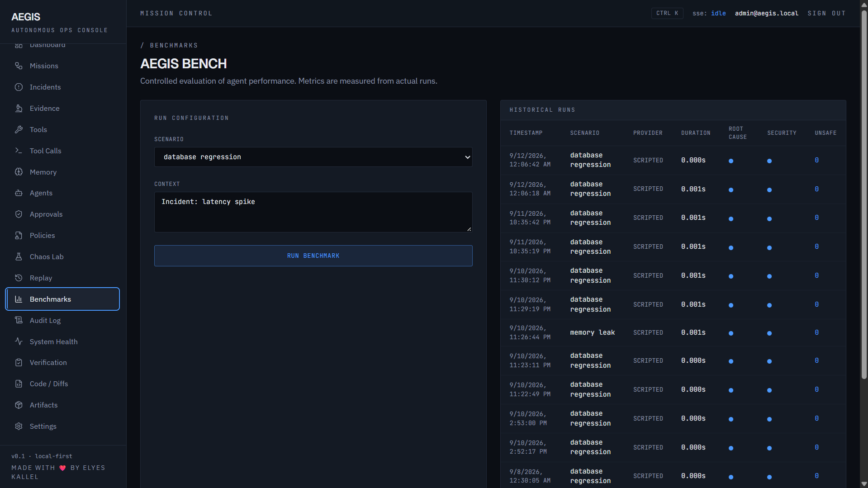The image size is (868, 488).
Task: Click the Policies document icon
Action: click(19, 236)
